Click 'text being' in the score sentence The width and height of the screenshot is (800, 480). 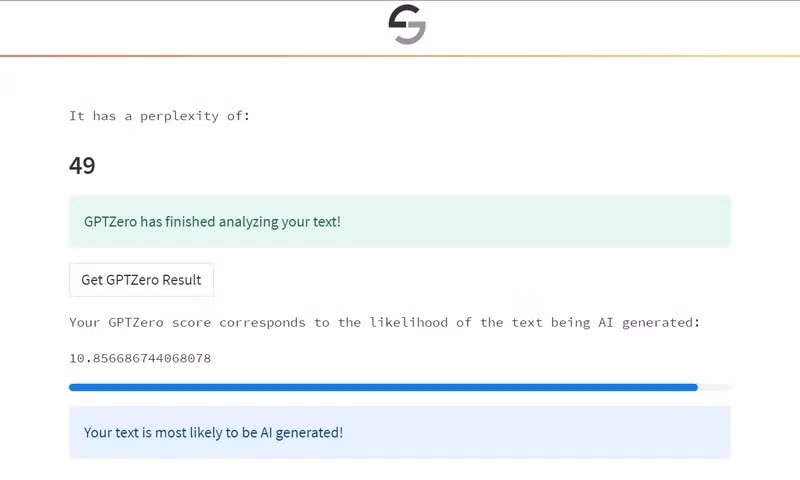(x=551, y=322)
